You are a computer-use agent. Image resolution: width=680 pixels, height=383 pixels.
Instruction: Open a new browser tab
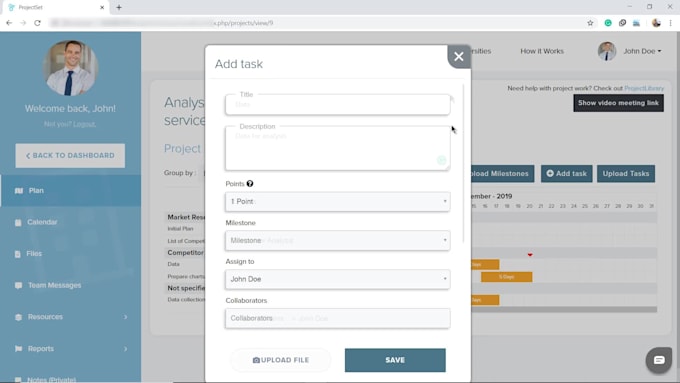(x=119, y=7)
